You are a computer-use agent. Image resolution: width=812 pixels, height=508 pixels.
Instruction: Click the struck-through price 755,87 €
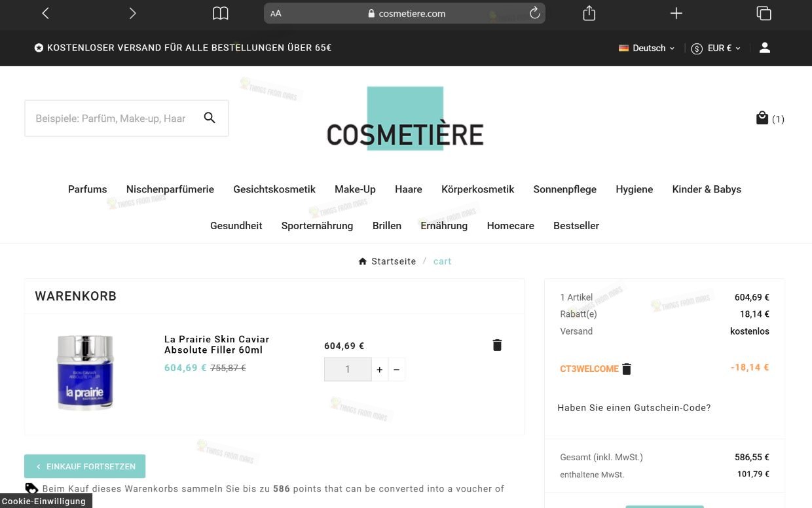tap(228, 368)
